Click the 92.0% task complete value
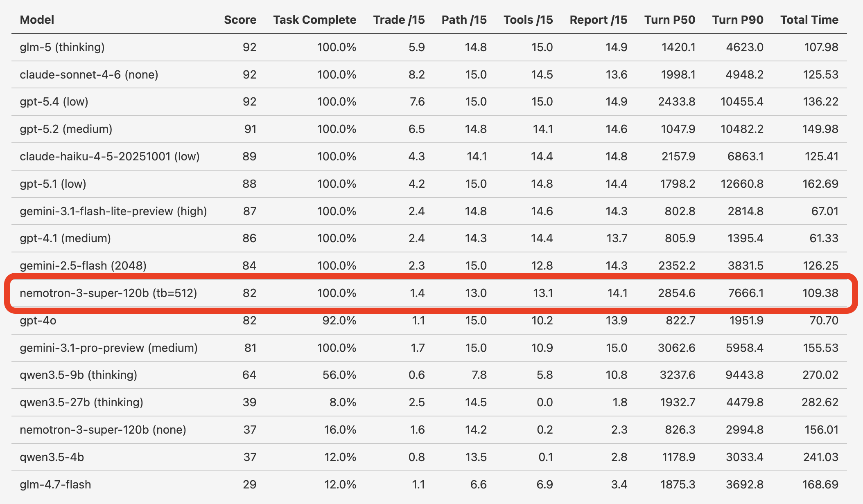The height and width of the screenshot is (504, 863). coord(339,320)
